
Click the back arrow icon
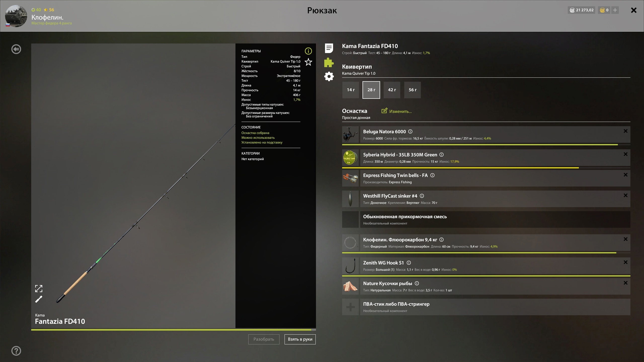click(16, 49)
